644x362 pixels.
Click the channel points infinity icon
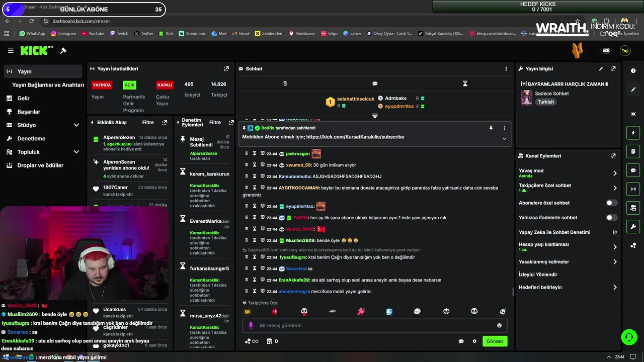coord(252,341)
